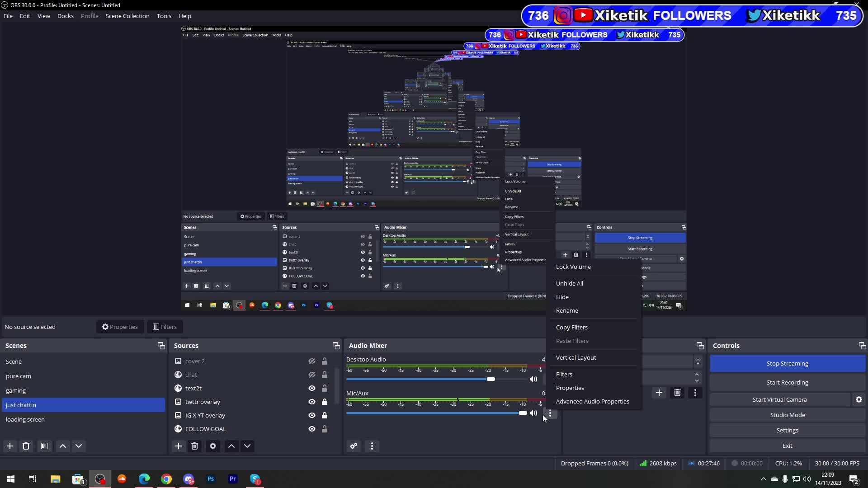This screenshot has height=488, width=868.
Task: Open Mic/Aux three-dot options menu
Action: [x=550, y=413]
